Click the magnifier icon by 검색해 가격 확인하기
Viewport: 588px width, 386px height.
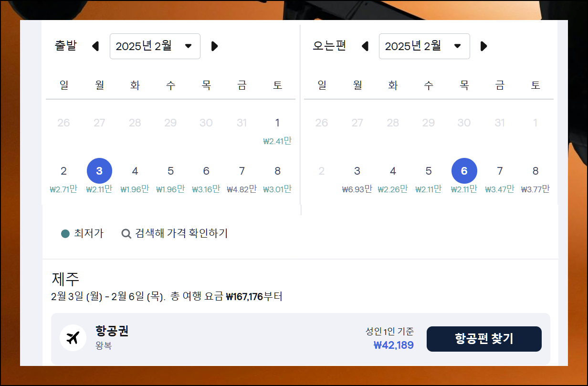(126, 234)
